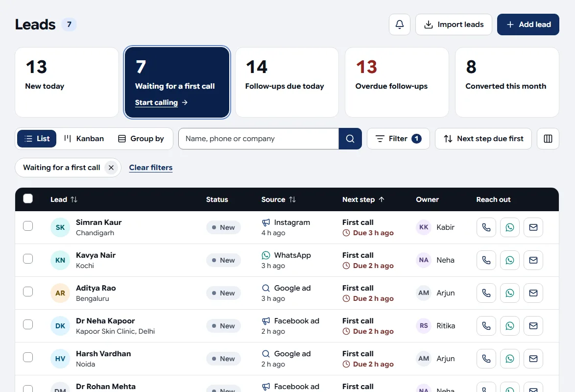The image size is (575, 392).
Task: Select the Waiting for a first call card
Action: 177,82
